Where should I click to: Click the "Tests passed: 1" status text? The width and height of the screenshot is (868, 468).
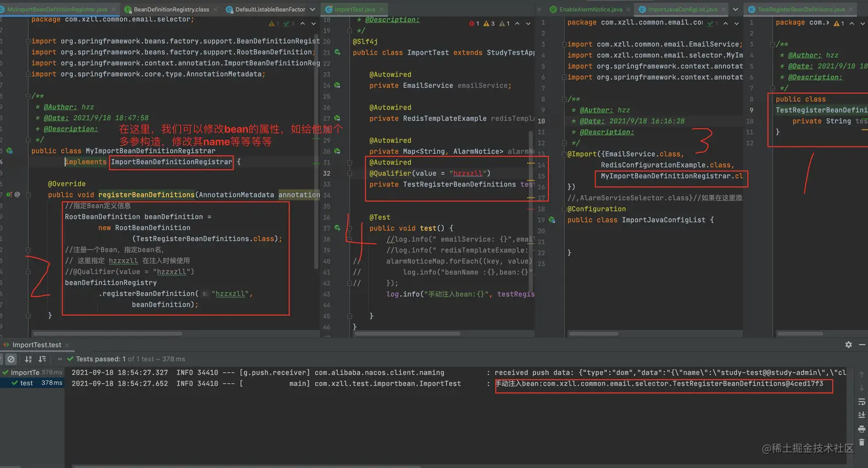pyautogui.click(x=100, y=359)
